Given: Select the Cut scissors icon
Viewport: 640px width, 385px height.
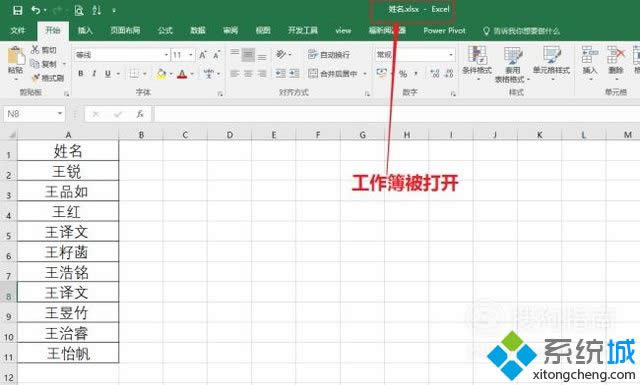Looking at the screenshot, I should [x=35, y=50].
